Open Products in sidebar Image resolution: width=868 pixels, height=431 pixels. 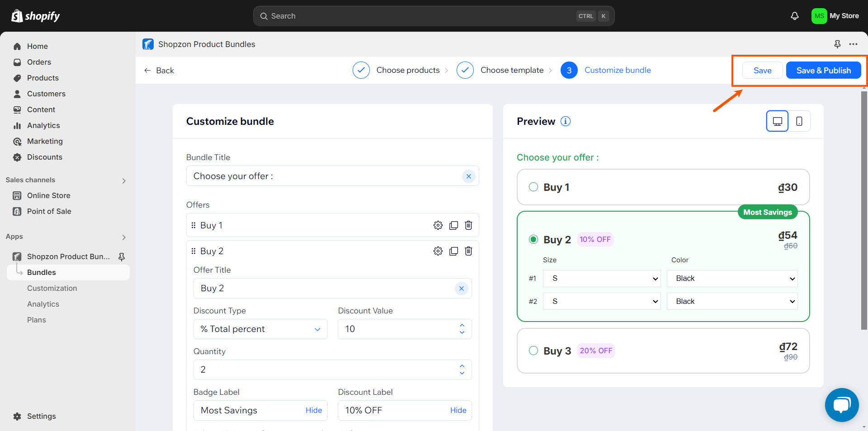42,78
